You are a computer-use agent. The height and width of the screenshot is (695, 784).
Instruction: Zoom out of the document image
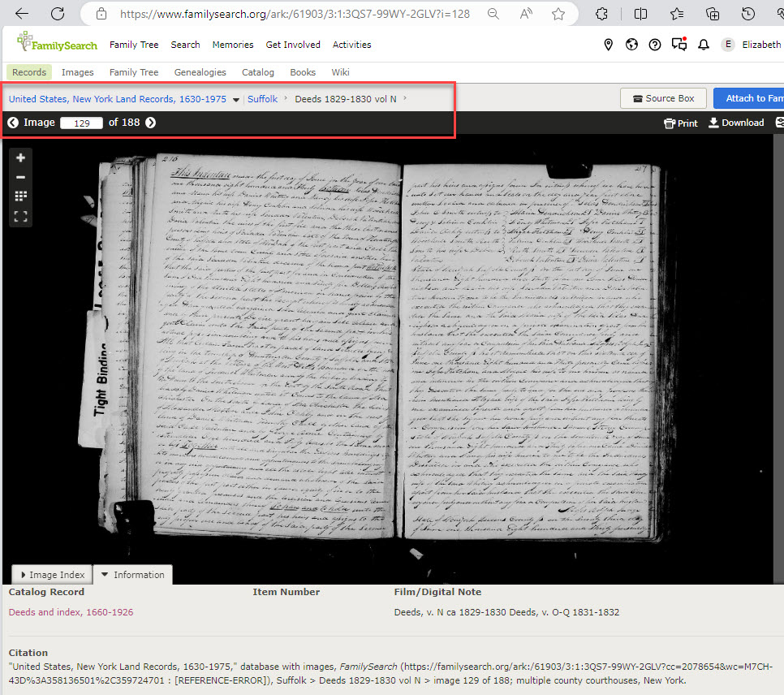pos(20,177)
